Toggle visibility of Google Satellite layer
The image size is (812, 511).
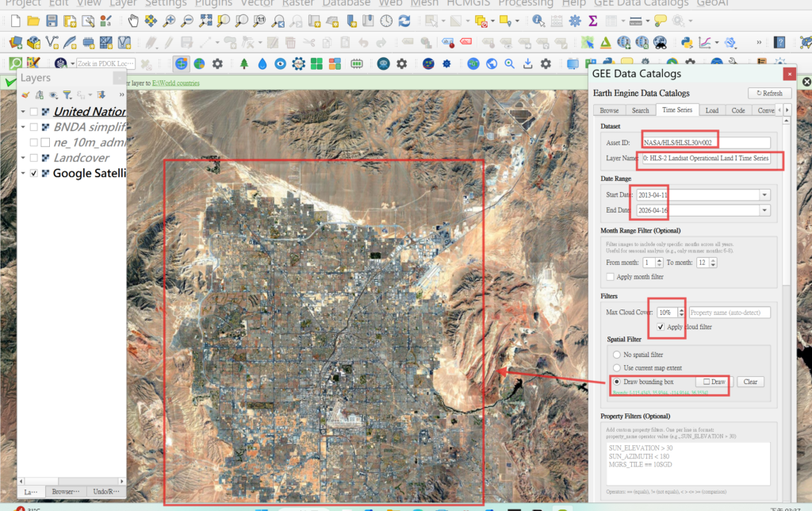point(33,173)
